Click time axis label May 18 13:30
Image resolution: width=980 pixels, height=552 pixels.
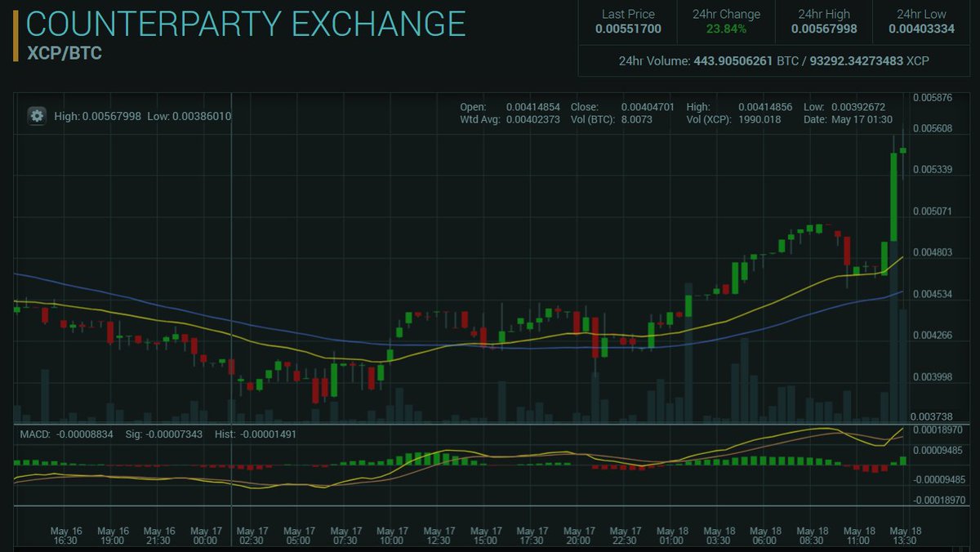pos(906,536)
